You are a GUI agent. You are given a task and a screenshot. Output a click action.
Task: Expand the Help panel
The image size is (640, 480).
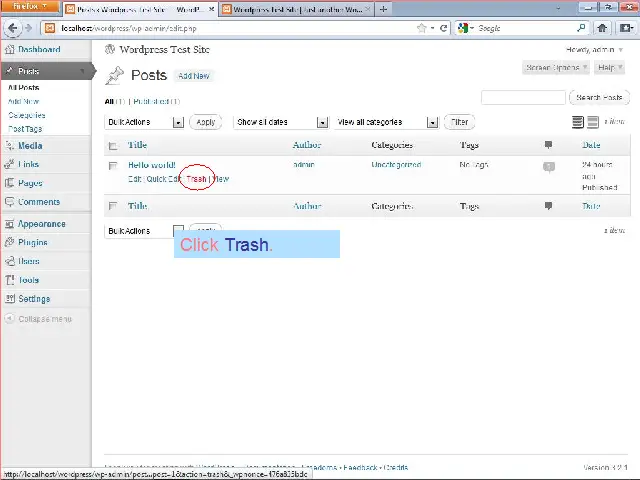coord(609,67)
